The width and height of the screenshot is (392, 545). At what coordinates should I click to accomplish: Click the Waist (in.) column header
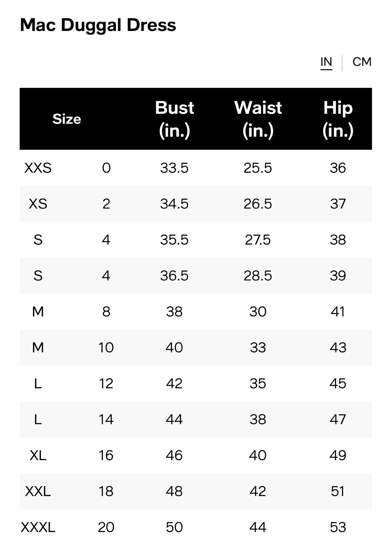coord(258,119)
